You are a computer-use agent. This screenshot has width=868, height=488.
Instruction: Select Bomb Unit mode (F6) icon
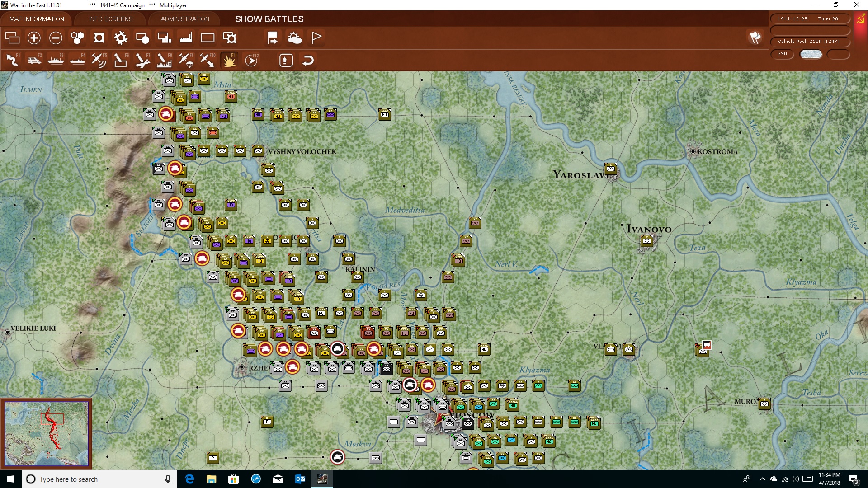[x=121, y=60]
